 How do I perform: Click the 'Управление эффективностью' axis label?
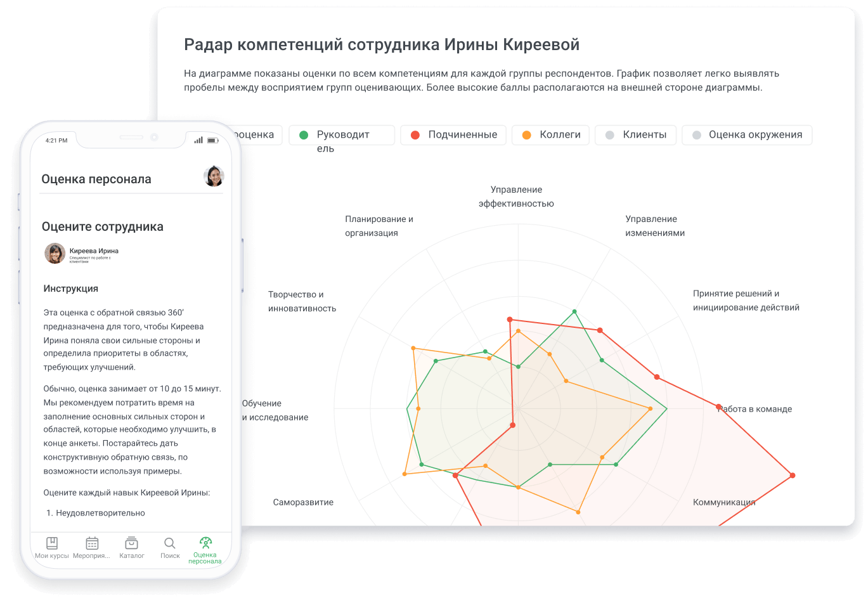coord(516,197)
